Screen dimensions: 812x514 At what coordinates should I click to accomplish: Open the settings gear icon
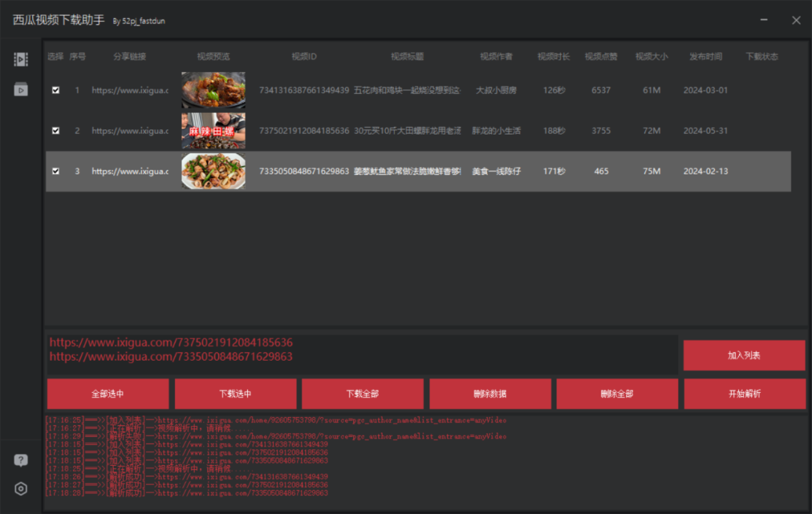click(21, 488)
